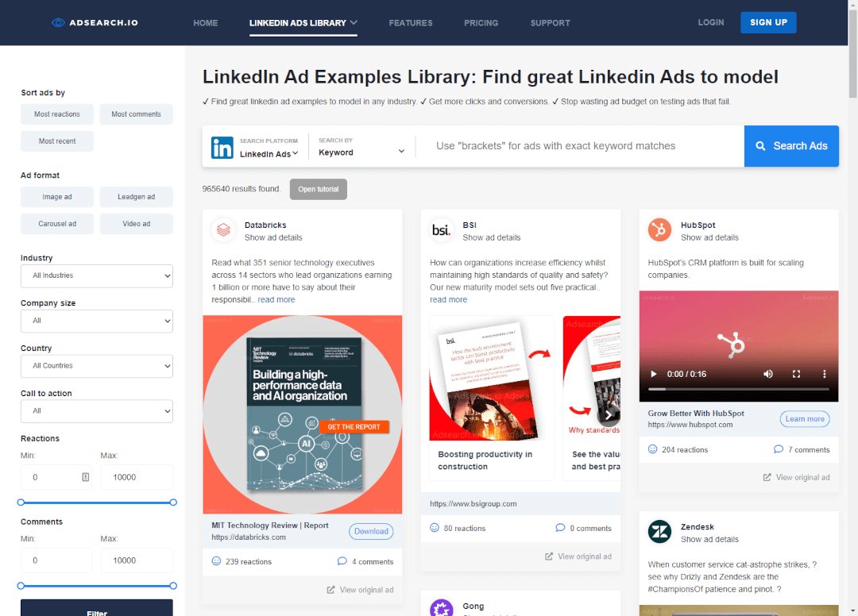
Task: Mute the HubSpot video player audio
Action: pos(767,373)
